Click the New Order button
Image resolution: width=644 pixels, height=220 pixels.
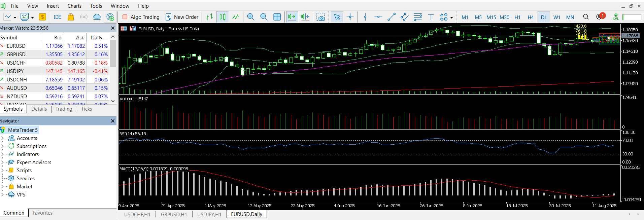tap(182, 17)
